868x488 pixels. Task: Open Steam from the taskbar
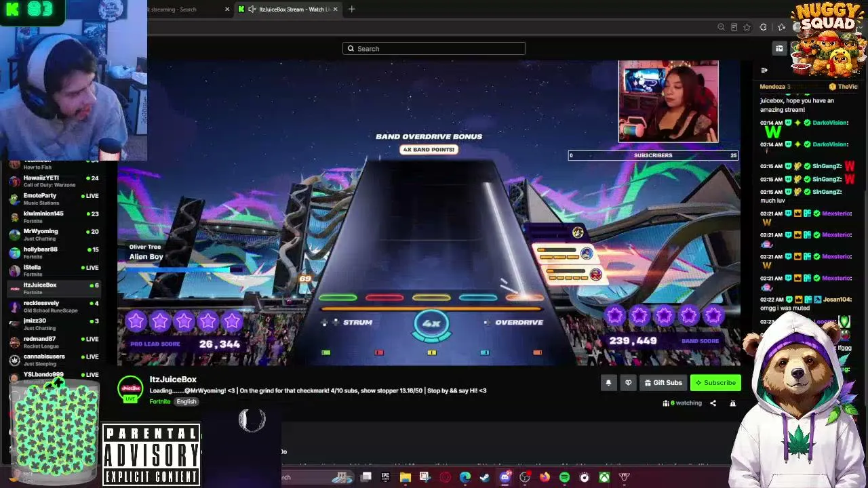pos(485,477)
